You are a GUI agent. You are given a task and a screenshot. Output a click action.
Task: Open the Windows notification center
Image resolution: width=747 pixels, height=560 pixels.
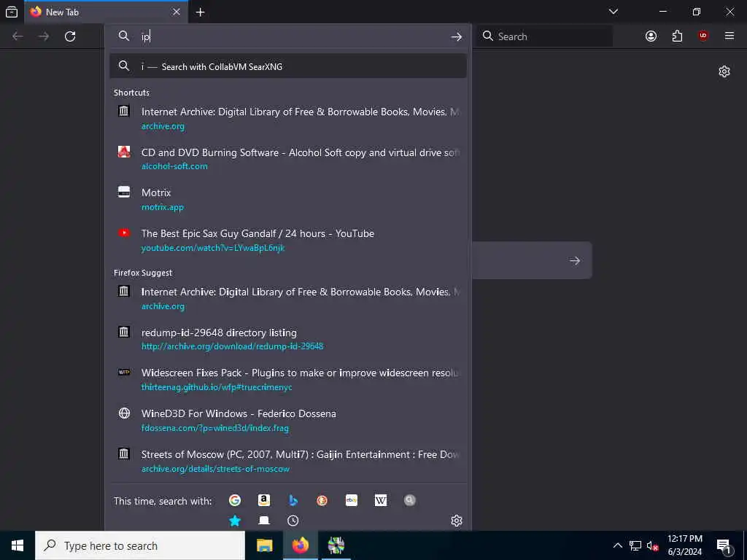click(724, 546)
